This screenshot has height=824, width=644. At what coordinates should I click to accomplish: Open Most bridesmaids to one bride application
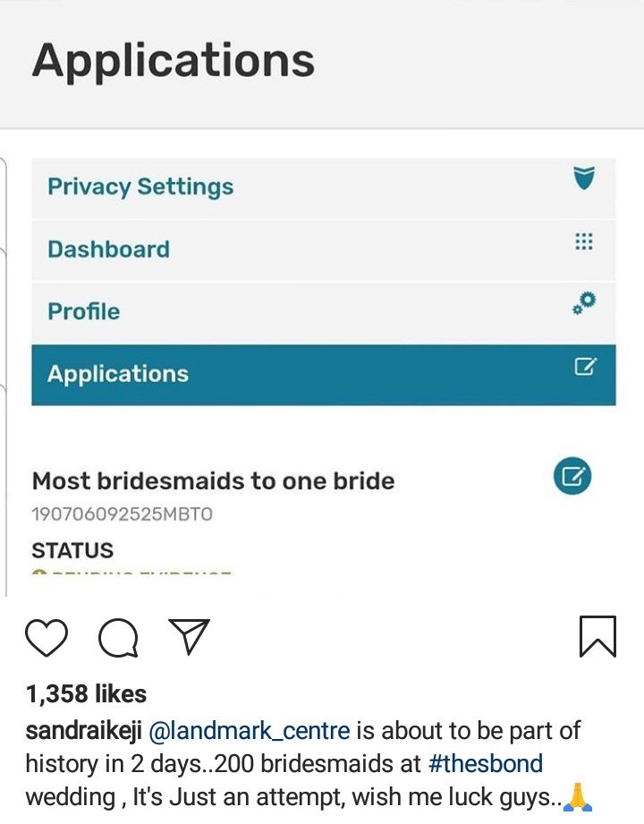(213, 480)
